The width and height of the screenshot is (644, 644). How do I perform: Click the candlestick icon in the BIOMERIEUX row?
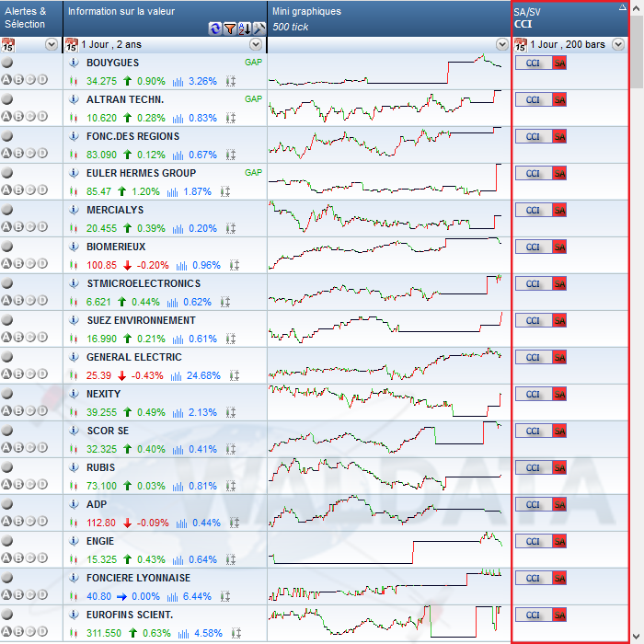pos(74,265)
